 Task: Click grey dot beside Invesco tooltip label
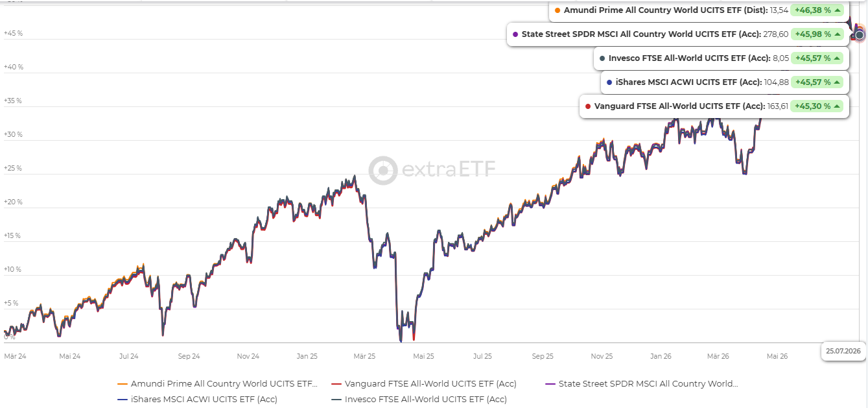602,58
